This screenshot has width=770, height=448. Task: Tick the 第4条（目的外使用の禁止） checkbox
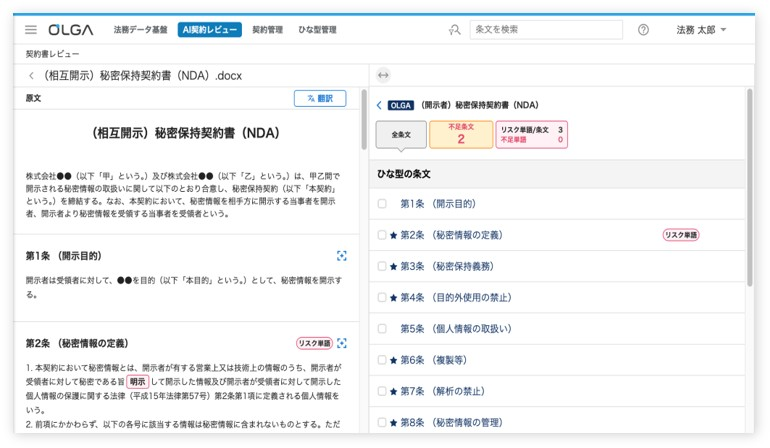(382, 298)
